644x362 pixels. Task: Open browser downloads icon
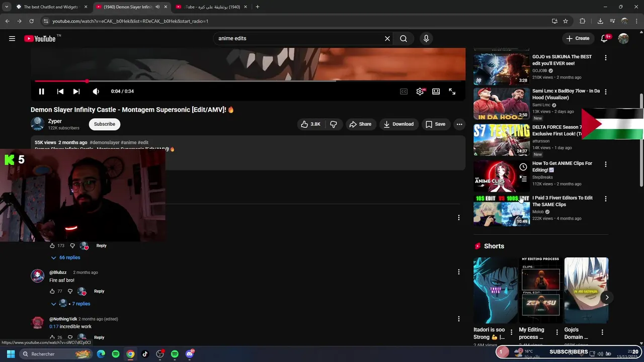pos(600,21)
